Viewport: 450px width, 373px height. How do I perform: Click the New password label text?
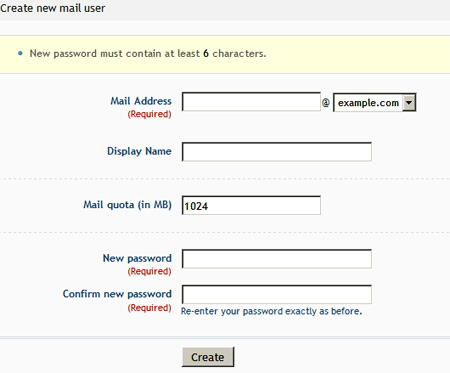[137, 258]
